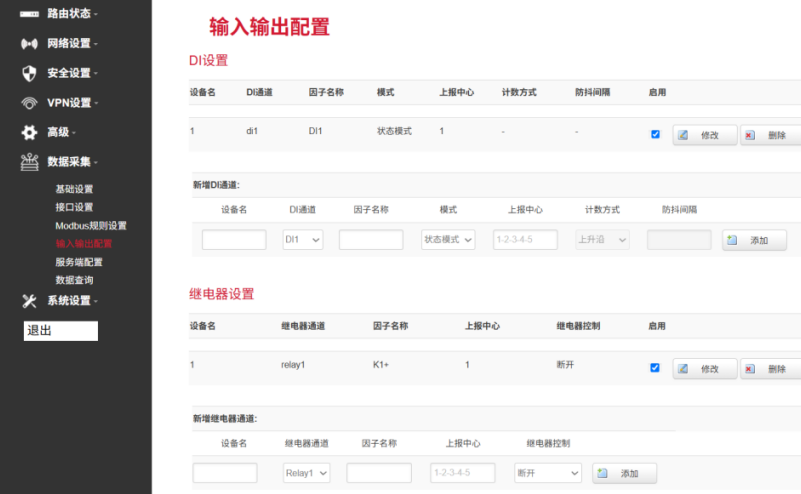Focus the new DI 因子名称 input field

(371, 240)
